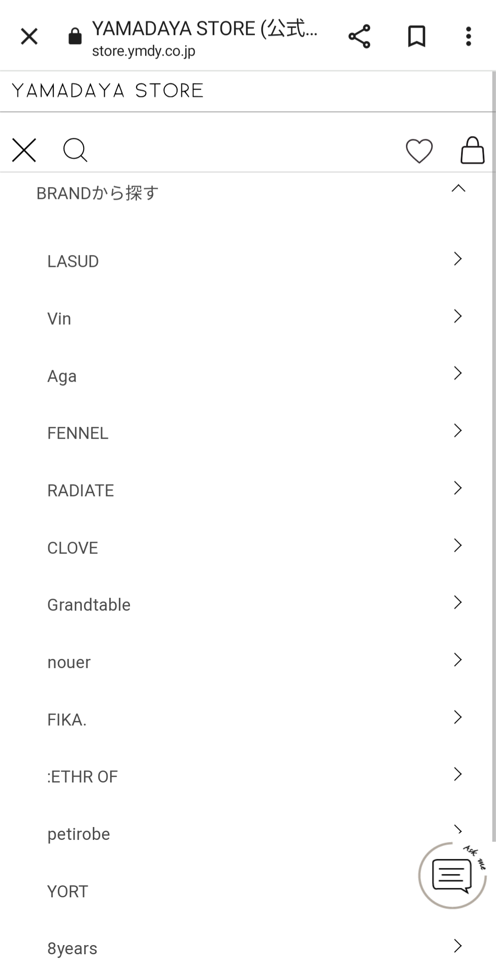
Task: Expand the LASUD brand chevron
Action: pos(457,259)
